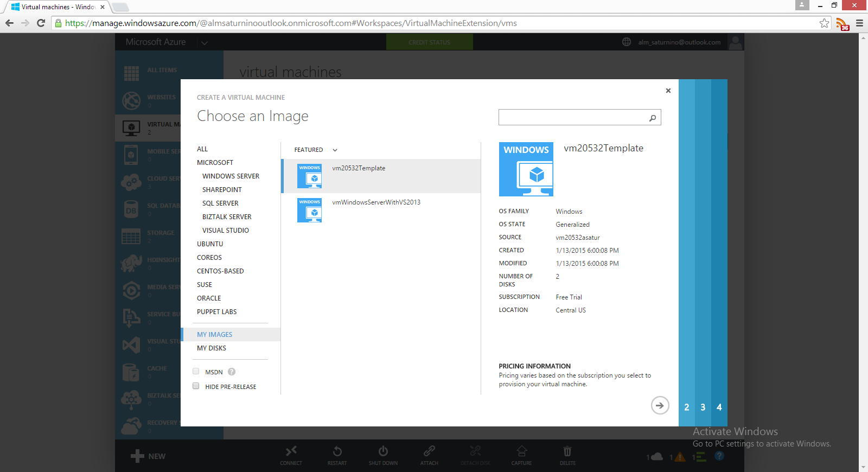
Task: Open SQL Databases DB icon in sidebar
Action: [131, 209]
